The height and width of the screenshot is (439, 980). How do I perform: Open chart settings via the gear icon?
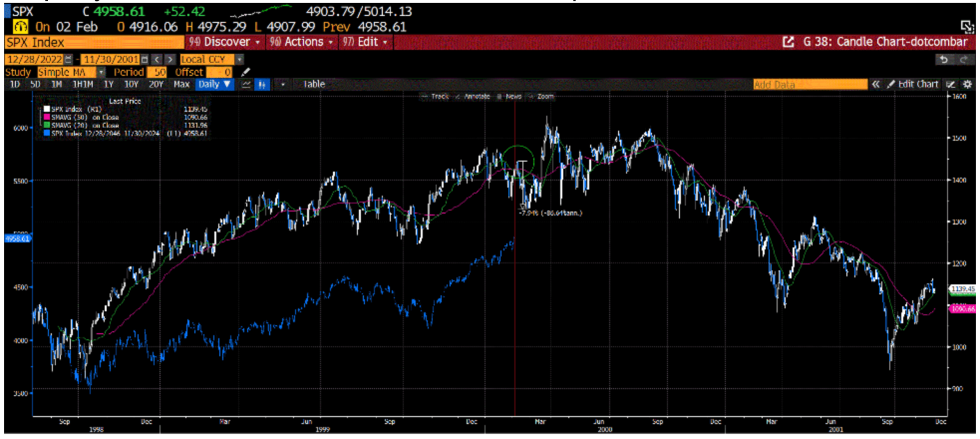coord(967,84)
